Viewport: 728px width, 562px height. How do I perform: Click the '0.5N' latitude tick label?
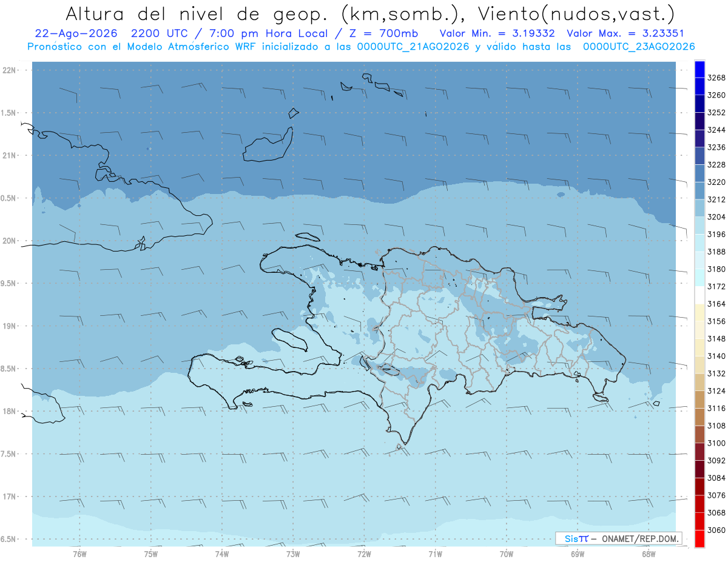click(x=9, y=198)
